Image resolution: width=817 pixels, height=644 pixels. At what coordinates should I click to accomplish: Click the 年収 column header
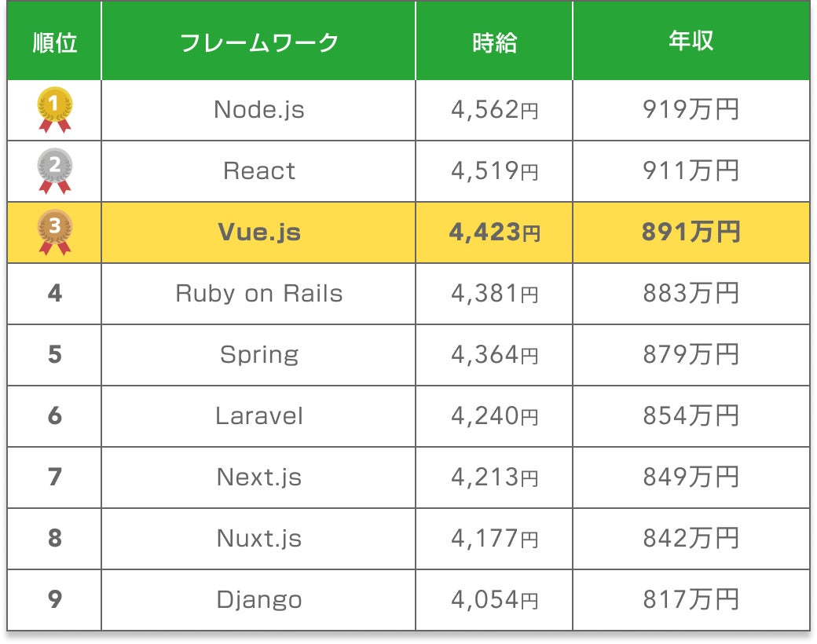click(x=691, y=42)
